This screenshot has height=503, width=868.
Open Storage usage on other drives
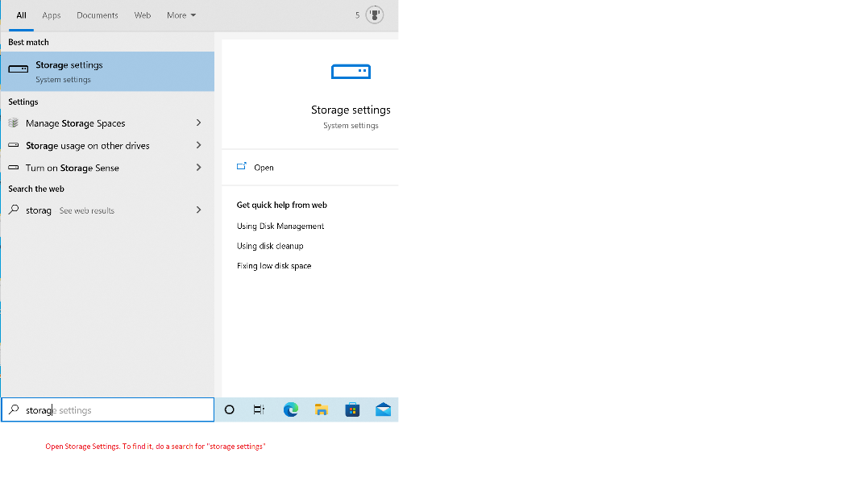tap(107, 145)
